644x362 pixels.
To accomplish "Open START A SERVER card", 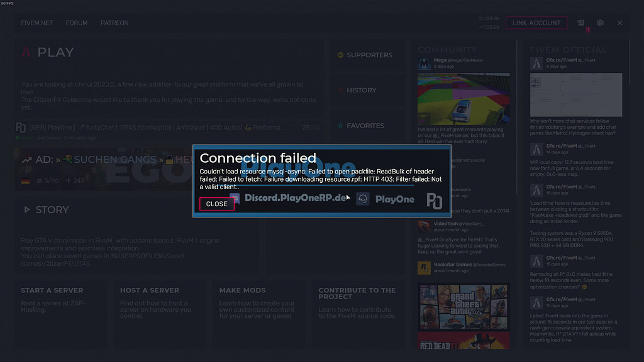I will [x=60, y=314].
